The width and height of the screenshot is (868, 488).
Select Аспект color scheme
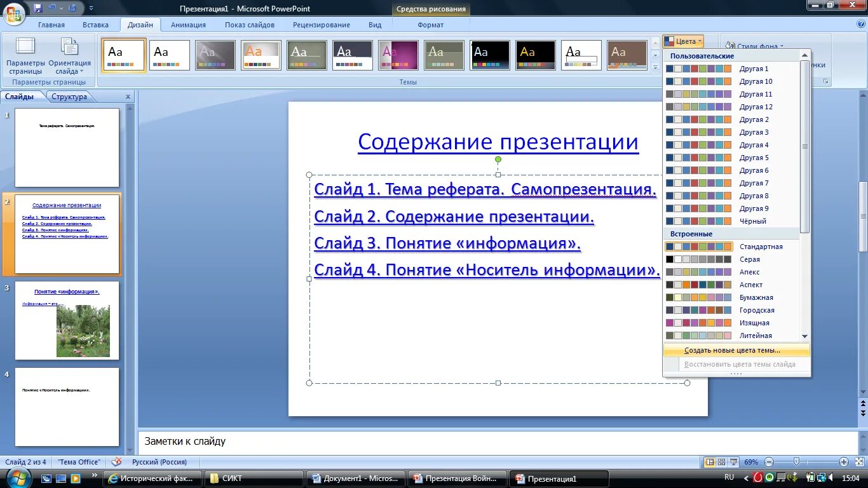[x=732, y=285]
